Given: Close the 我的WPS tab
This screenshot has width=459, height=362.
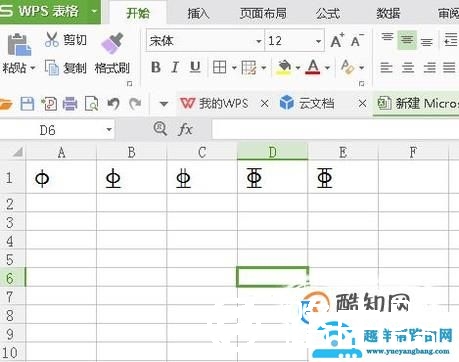Looking at the screenshot, I should click(264, 104).
